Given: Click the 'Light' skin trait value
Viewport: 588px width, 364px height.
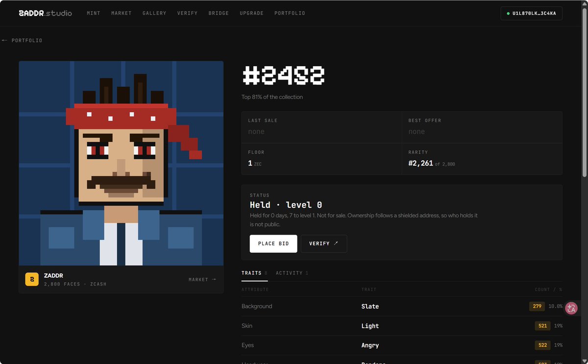Looking at the screenshot, I should pos(370,326).
